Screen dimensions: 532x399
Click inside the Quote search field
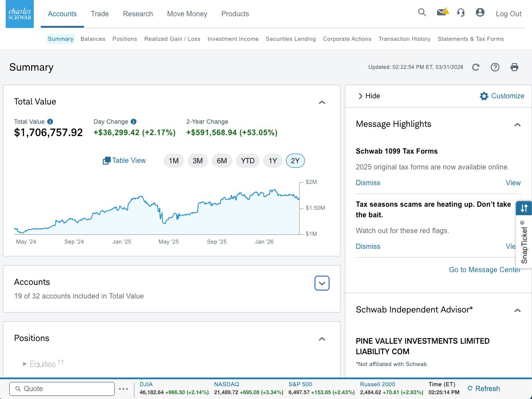(x=62, y=388)
